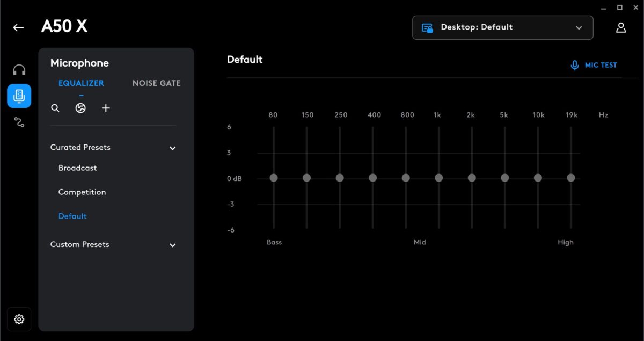Click the High label under the equalizer
644x341 pixels.
point(566,242)
